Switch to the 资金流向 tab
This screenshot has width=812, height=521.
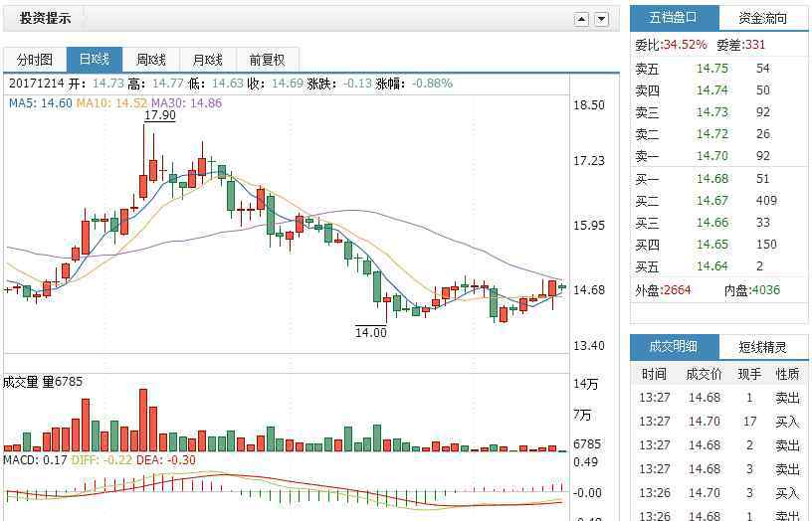click(763, 18)
